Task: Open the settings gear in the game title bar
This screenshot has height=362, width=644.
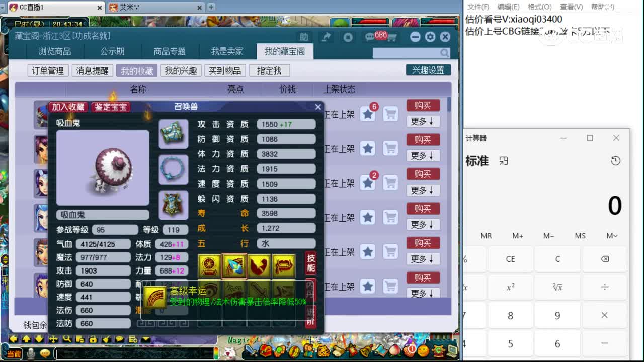Action: coord(430,37)
